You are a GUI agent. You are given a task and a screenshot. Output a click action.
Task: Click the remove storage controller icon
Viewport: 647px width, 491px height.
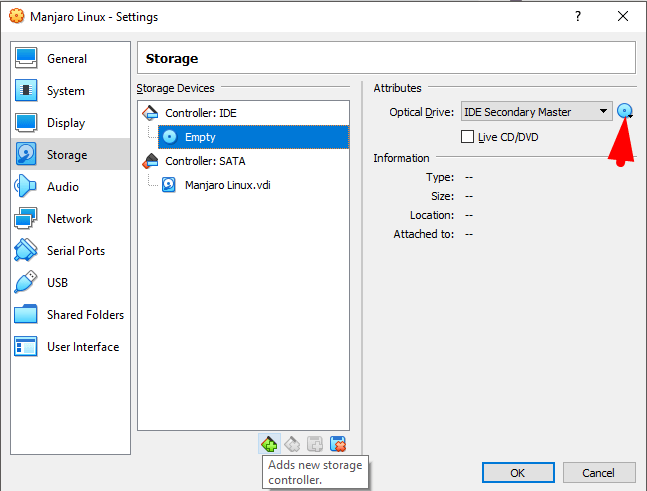tap(292, 444)
